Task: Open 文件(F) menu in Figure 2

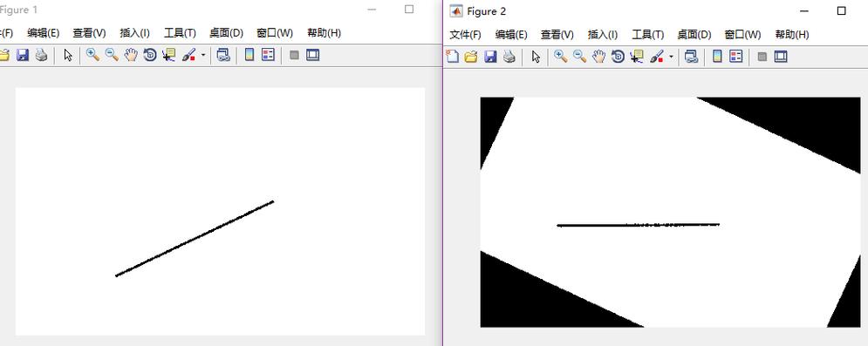Action: pos(465,34)
